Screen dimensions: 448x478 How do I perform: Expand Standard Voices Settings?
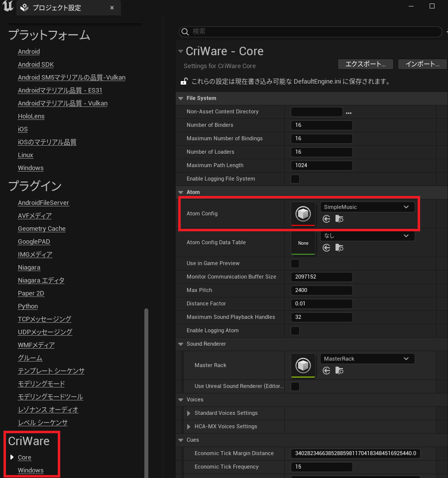pos(189,413)
